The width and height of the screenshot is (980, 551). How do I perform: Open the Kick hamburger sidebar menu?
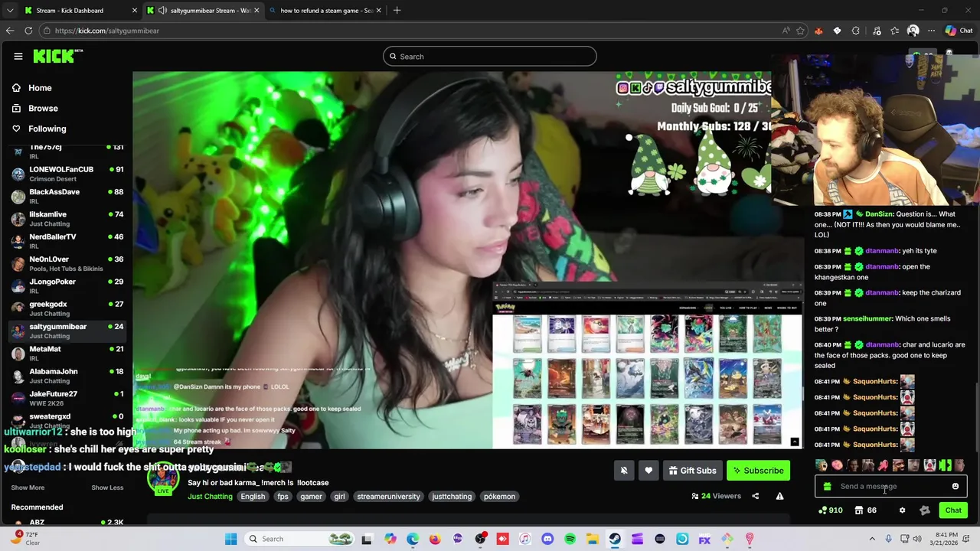tap(18, 56)
